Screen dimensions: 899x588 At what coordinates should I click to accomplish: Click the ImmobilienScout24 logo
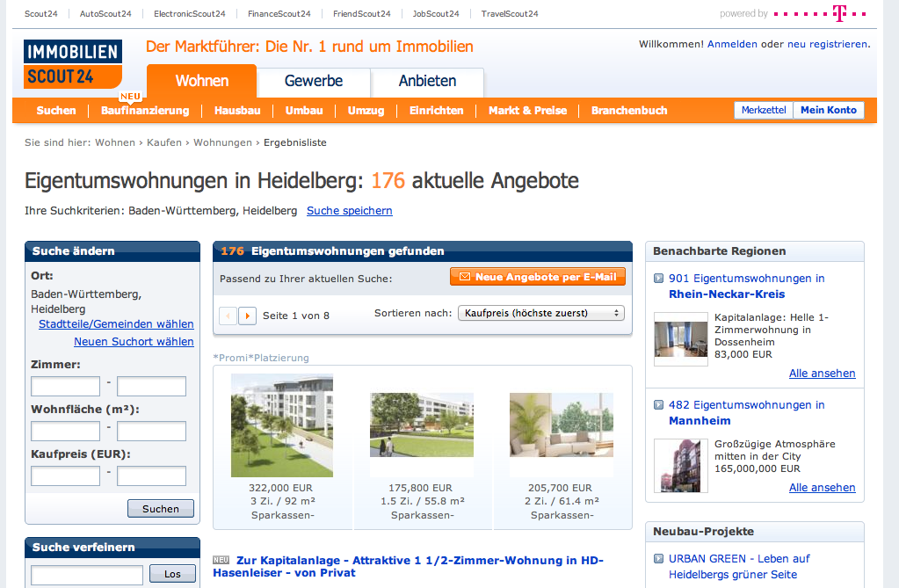tap(73, 64)
